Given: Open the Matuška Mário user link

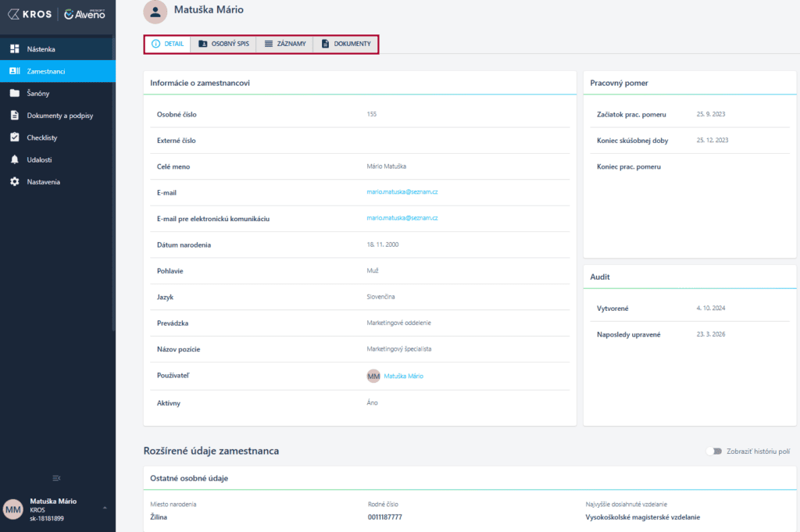Looking at the screenshot, I should [403, 376].
